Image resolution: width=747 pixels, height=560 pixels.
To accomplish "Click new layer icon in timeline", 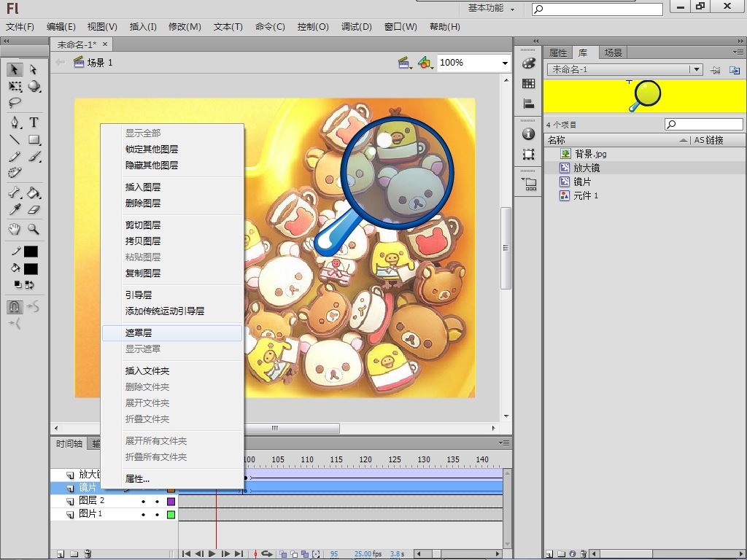I will coord(61,554).
